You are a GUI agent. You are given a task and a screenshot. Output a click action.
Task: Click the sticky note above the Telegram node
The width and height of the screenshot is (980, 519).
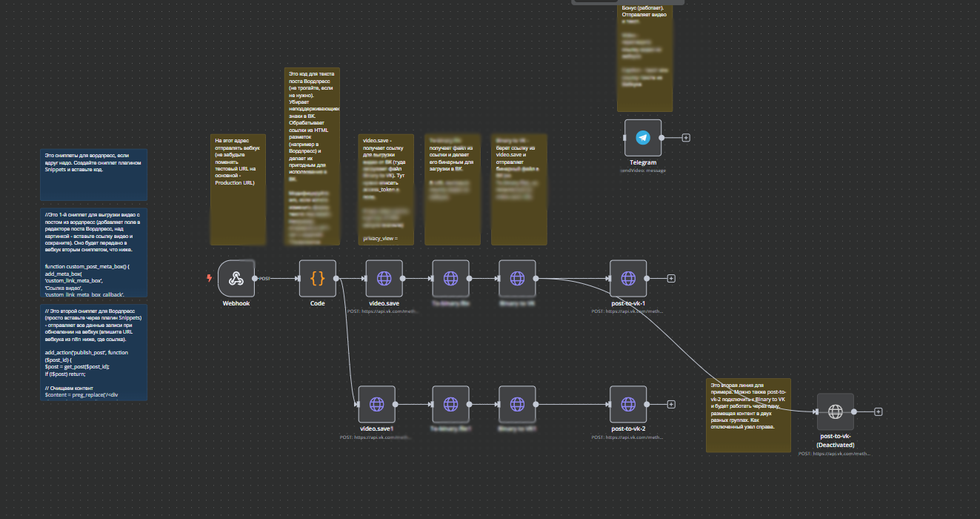coord(644,56)
